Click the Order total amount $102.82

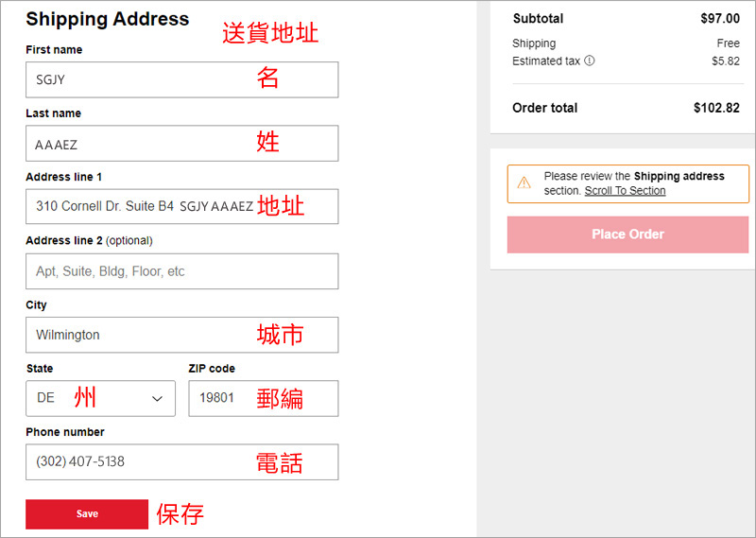pos(716,108)
